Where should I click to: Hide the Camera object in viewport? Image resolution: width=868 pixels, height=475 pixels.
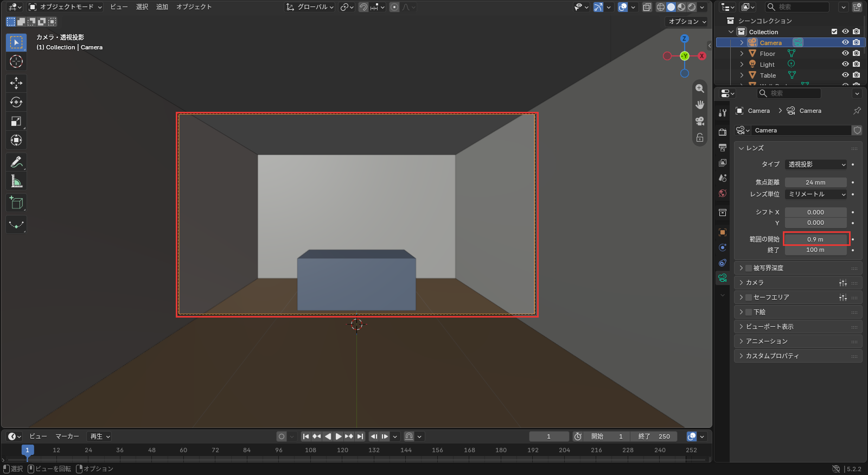[845, 42]
